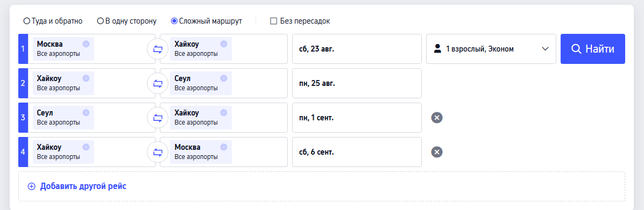The image size is (644, 210).
Task: Remove flight segment 3
Action: pos(437,118)
